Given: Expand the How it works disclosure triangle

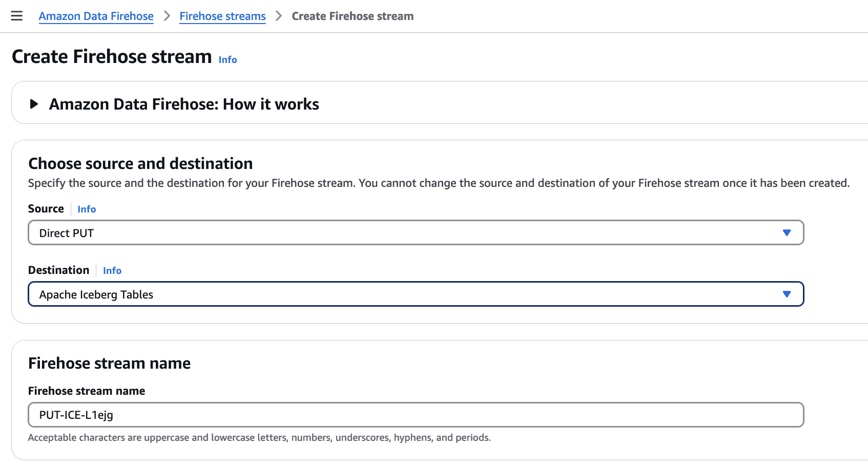Looking at the screenshot, I should tap(34, 104).
